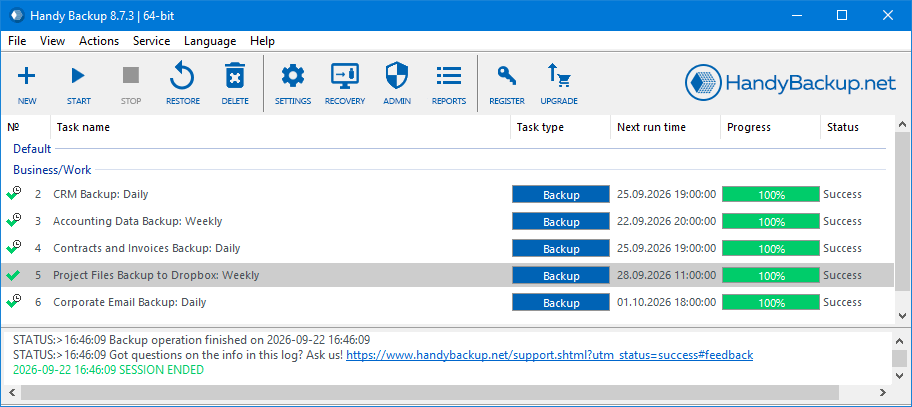Screen dimensions: 912x407
Task: Open the View menu
Action: pyautogui.click(x=52, y=41)
